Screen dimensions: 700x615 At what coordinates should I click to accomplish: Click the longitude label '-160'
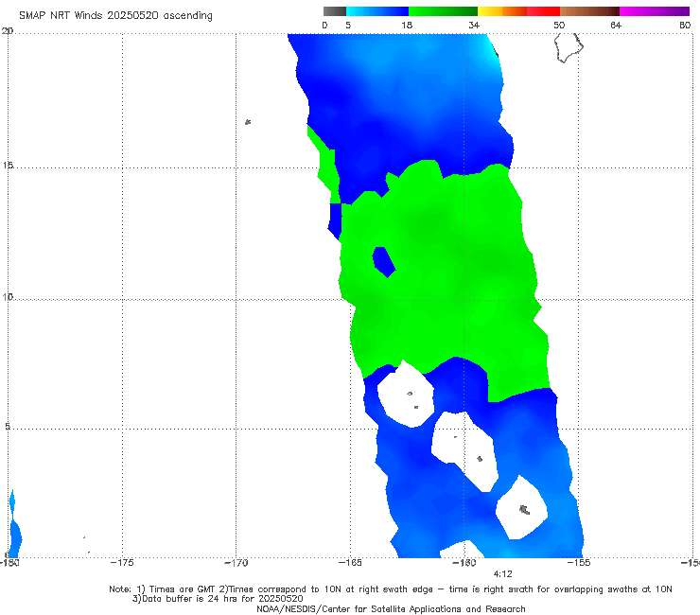(464, 563)
